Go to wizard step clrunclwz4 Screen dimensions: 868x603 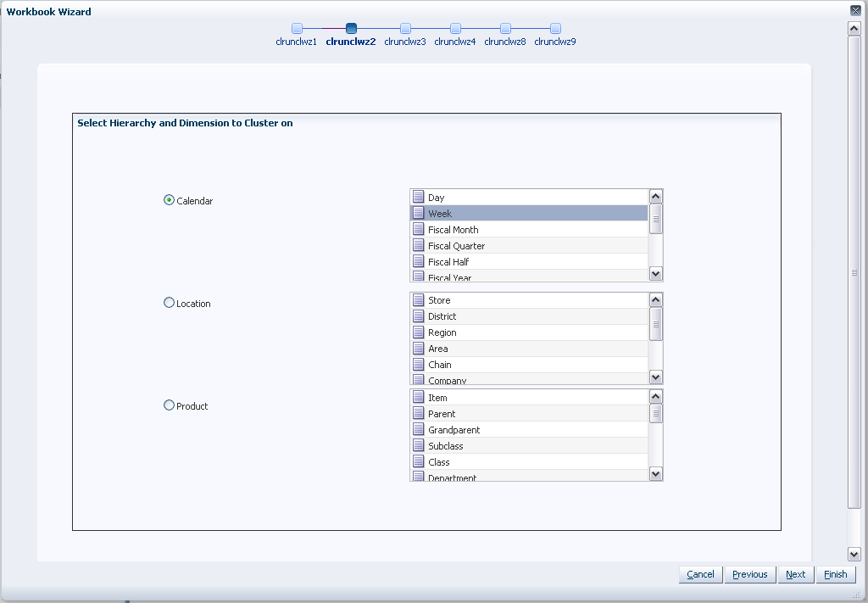click(455, 29)
